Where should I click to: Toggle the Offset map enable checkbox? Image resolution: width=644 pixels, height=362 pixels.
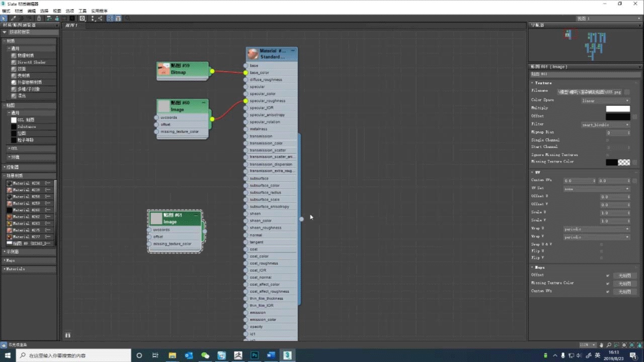point(608,276)
